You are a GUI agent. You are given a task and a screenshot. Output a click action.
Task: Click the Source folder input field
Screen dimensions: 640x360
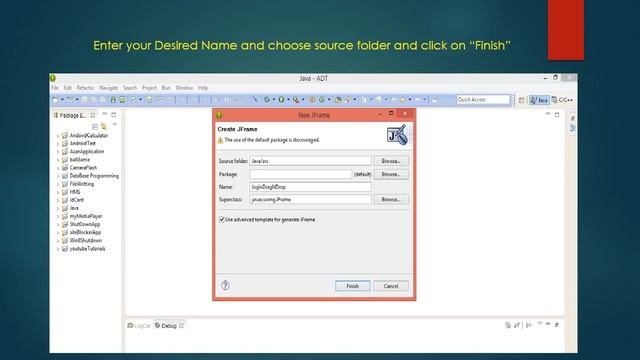click(x=310, y=161)
